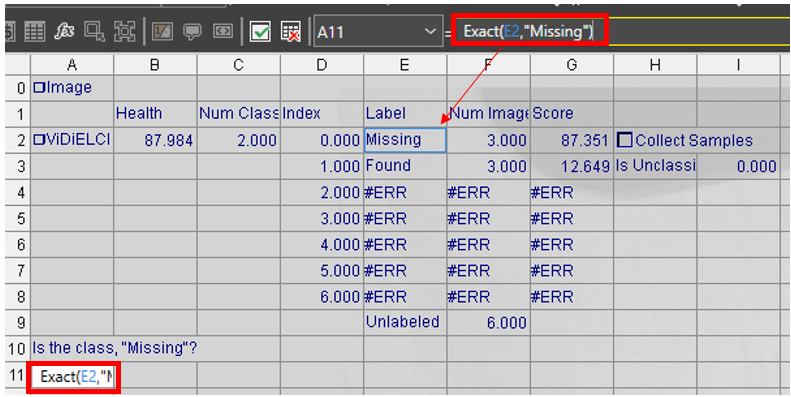Open the spreadsheet grid tool icon

click(34, 32)
